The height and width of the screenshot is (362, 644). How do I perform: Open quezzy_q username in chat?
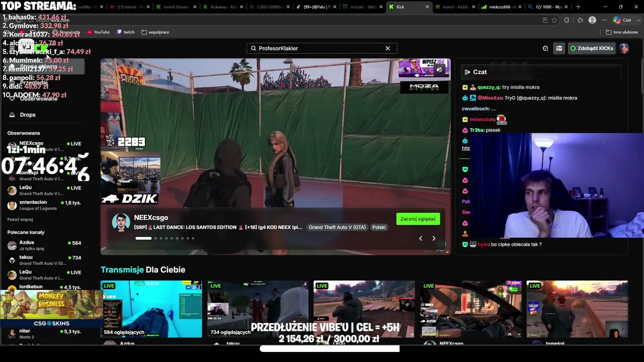489,87
